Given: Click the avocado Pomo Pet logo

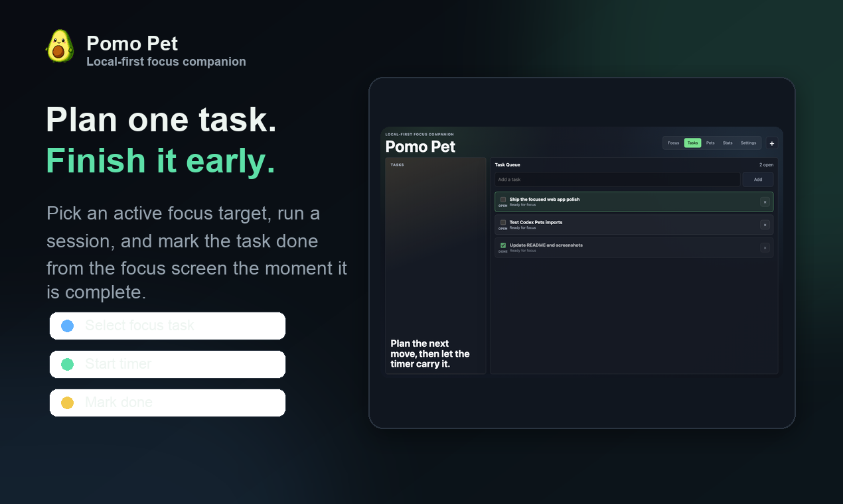Looking at the screenshot, I should [x=60, y=46].
